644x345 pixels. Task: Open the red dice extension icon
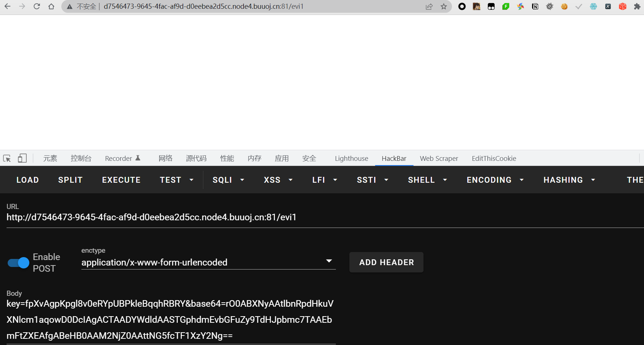click(622, 7)
